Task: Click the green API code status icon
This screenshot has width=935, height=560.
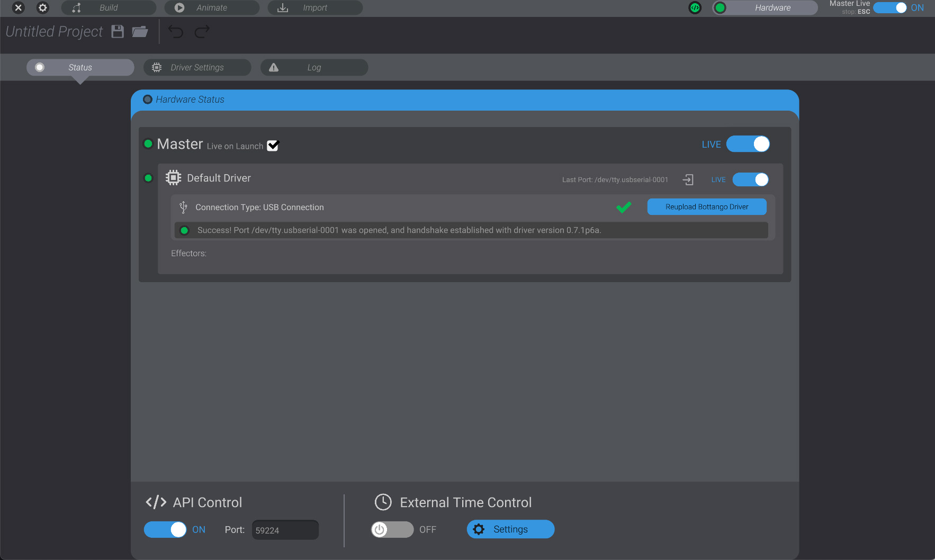Action: point(695,7)
